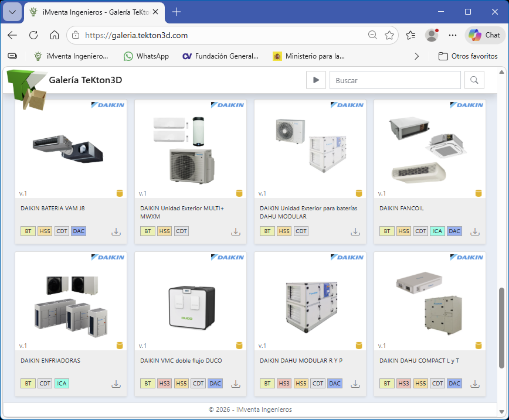Click ICA tag on DAIKIN FANCOIL

pos(437,231)
